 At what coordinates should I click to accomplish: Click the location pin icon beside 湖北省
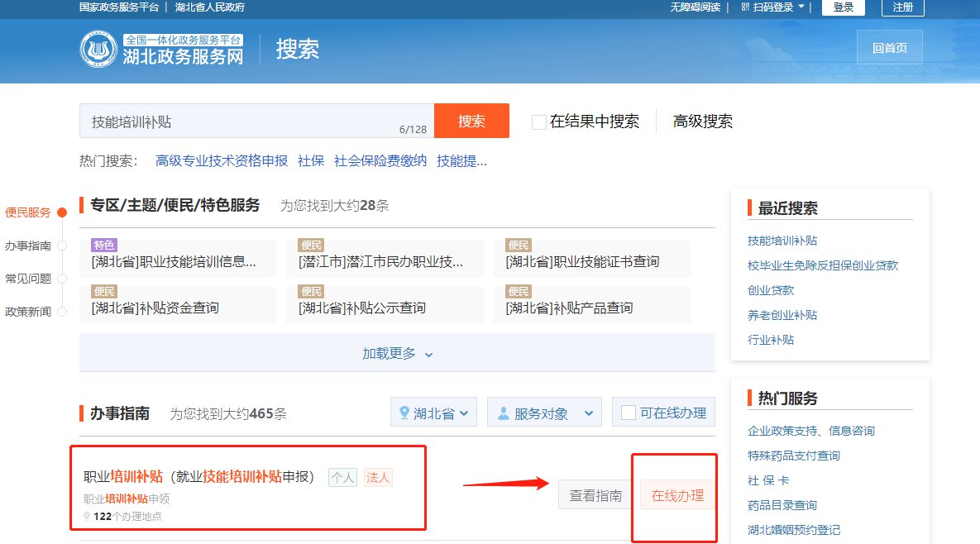coord(404,413)
